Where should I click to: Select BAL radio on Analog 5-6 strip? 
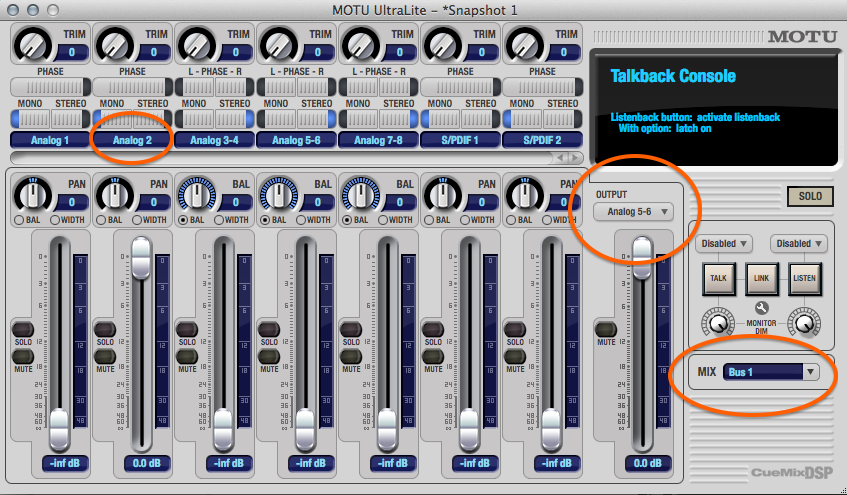pos(264,220)
